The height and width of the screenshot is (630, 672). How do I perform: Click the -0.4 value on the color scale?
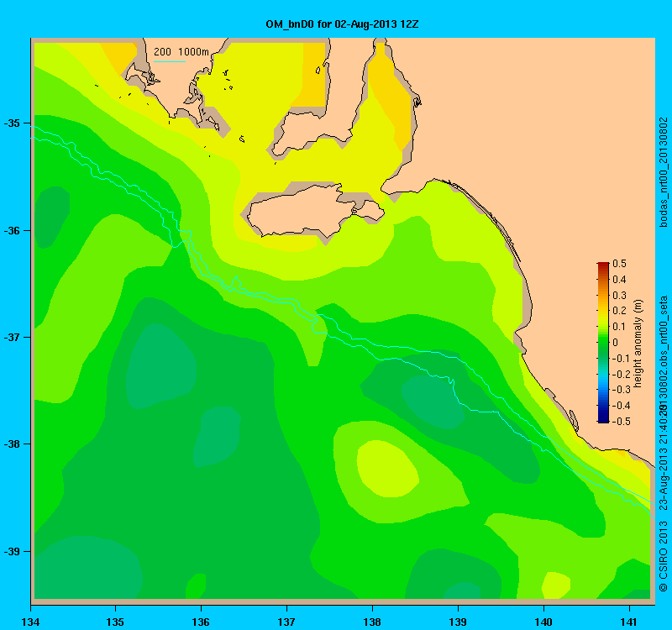pyautogui.click(x=621, y=406)
